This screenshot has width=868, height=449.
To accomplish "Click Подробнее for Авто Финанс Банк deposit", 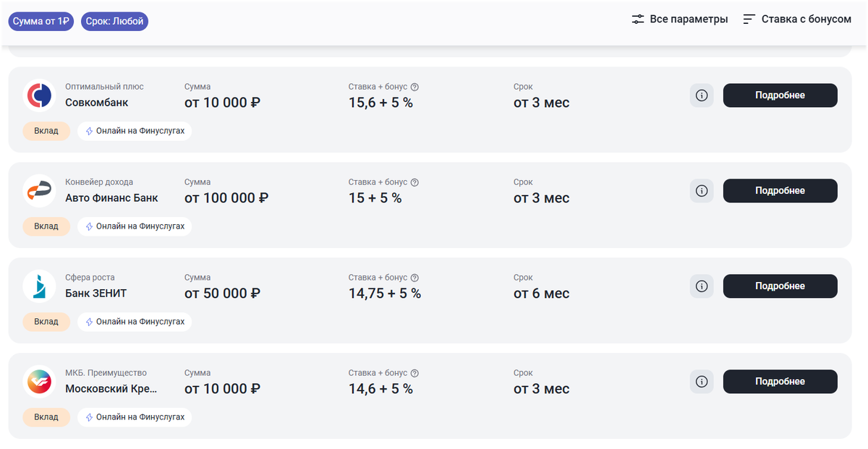I will coord(780,191).
